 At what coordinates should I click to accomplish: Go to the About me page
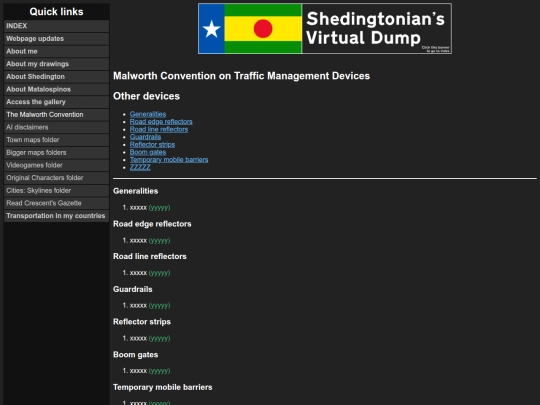pos(56,51)
